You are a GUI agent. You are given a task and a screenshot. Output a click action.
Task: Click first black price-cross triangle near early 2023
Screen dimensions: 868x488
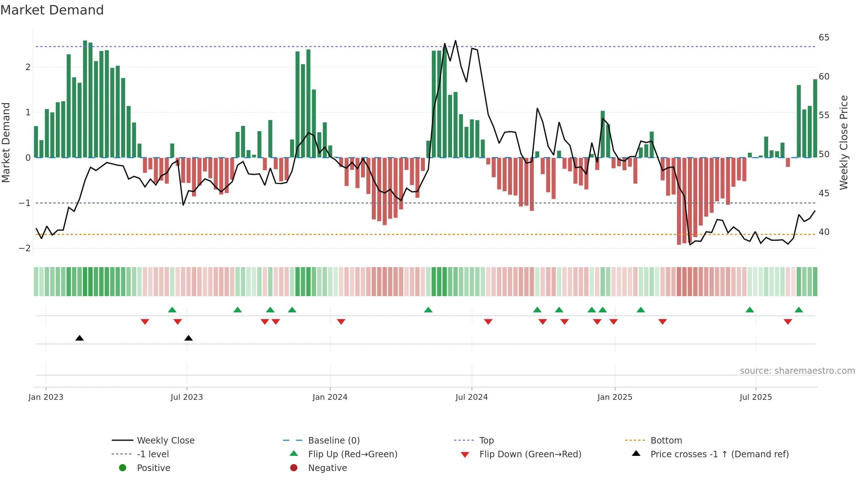pyautogui.click(x=80, y=338)
